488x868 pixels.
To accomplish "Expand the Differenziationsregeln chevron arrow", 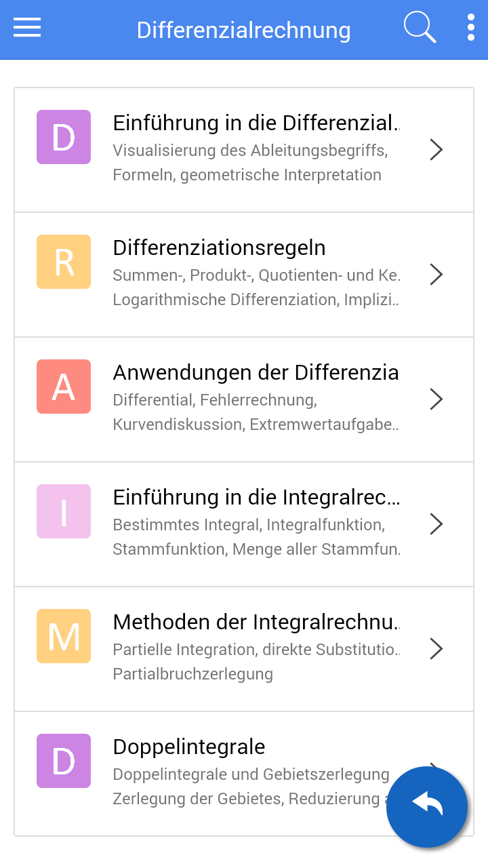I will 436,275.
